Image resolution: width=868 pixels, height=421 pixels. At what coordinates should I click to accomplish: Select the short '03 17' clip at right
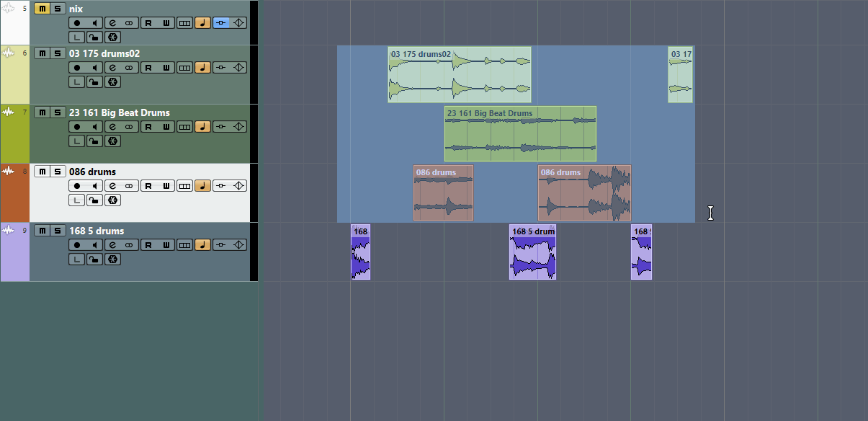click(680, 75)
